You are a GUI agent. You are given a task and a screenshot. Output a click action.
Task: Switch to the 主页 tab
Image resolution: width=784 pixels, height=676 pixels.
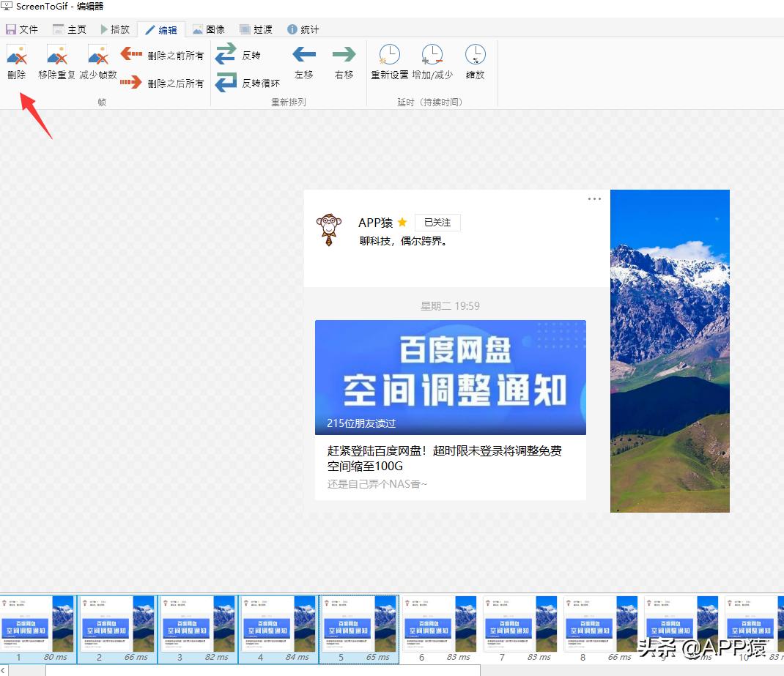click(x=70, y=29)
